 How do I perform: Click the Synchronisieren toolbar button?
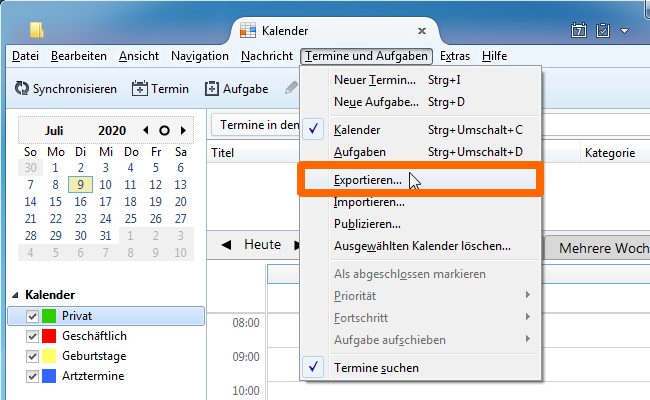(65, 89)
